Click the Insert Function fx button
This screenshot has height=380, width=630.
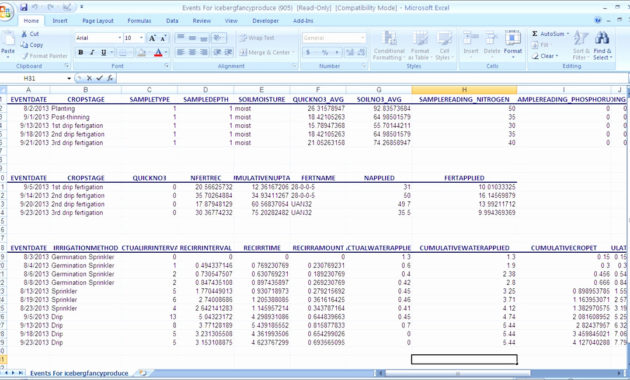[110, 78]
